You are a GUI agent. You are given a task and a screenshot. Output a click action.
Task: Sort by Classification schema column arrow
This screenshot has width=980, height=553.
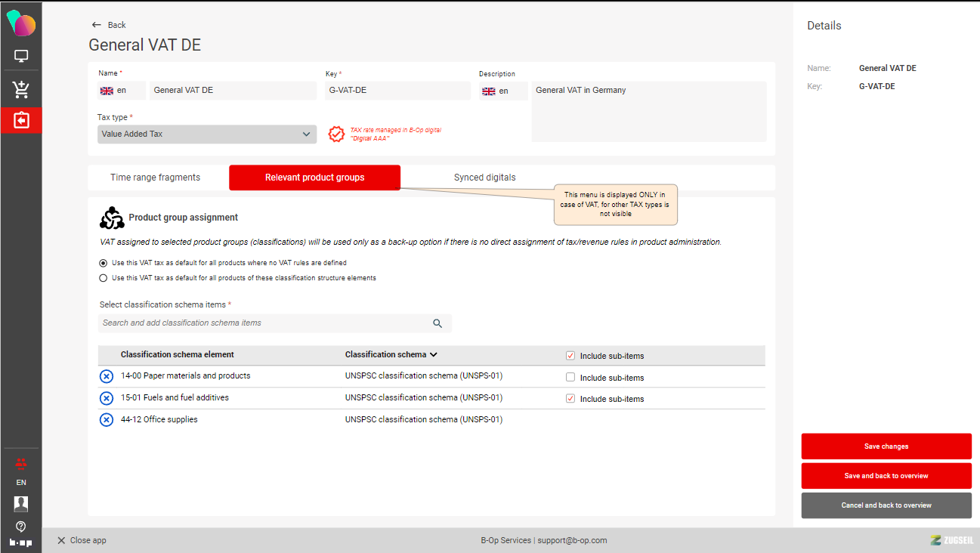(x=434, y=355)
